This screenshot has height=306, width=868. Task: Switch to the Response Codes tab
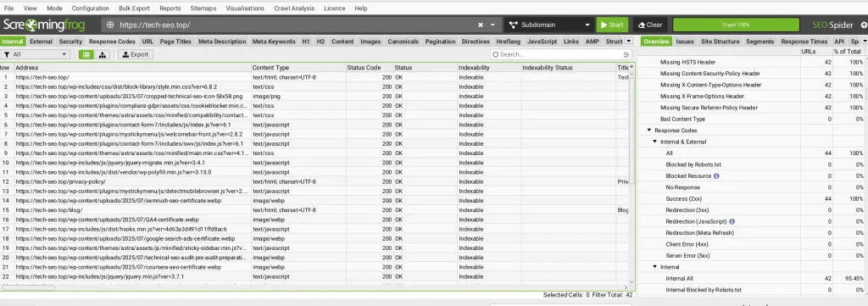(x=112, y=42)
